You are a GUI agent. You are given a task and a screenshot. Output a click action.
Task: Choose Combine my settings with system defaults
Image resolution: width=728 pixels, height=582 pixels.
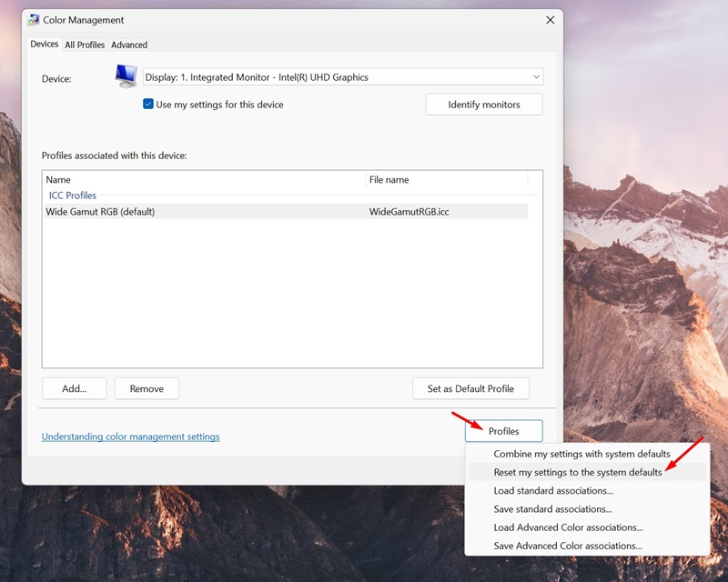point(587,454)
